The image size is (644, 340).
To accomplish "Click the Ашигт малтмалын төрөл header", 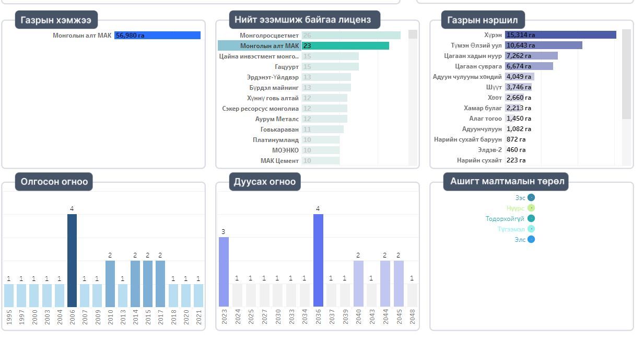I will [x=506, y=181].
